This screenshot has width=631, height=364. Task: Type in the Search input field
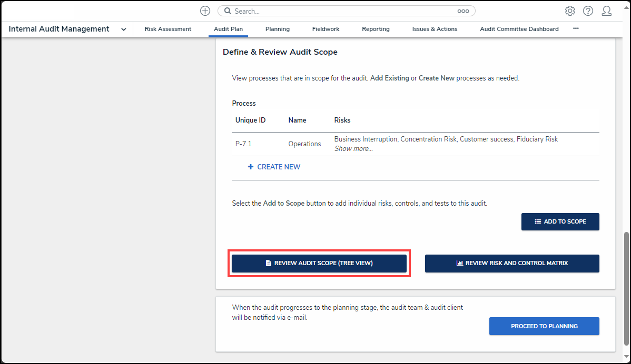(x=342, y=11)
